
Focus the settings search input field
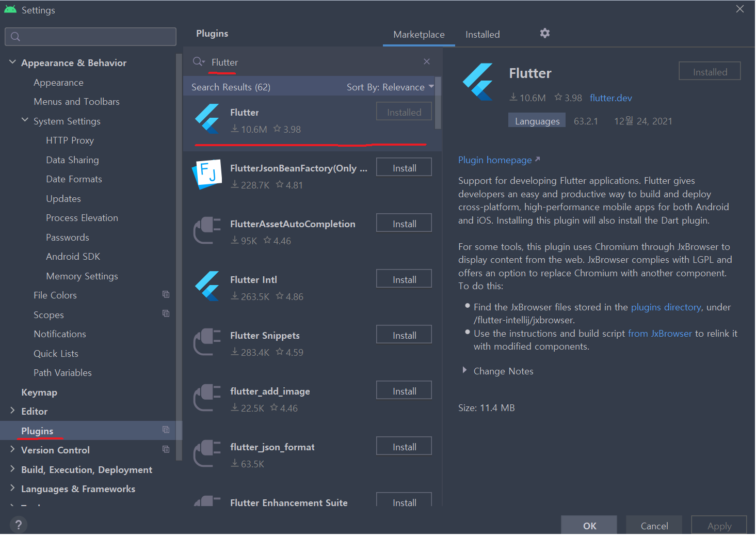coord(90,37)
